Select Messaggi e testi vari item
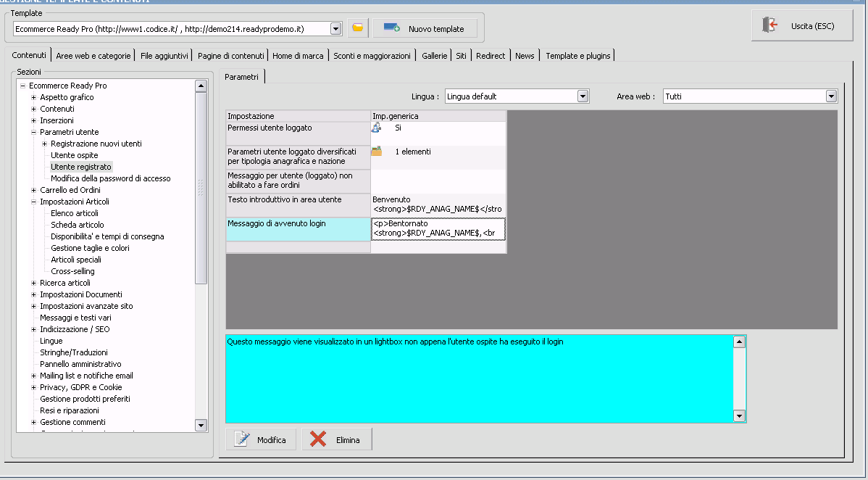Image resolution: width=868 pixels, height=480 pixels. point(75,318)
